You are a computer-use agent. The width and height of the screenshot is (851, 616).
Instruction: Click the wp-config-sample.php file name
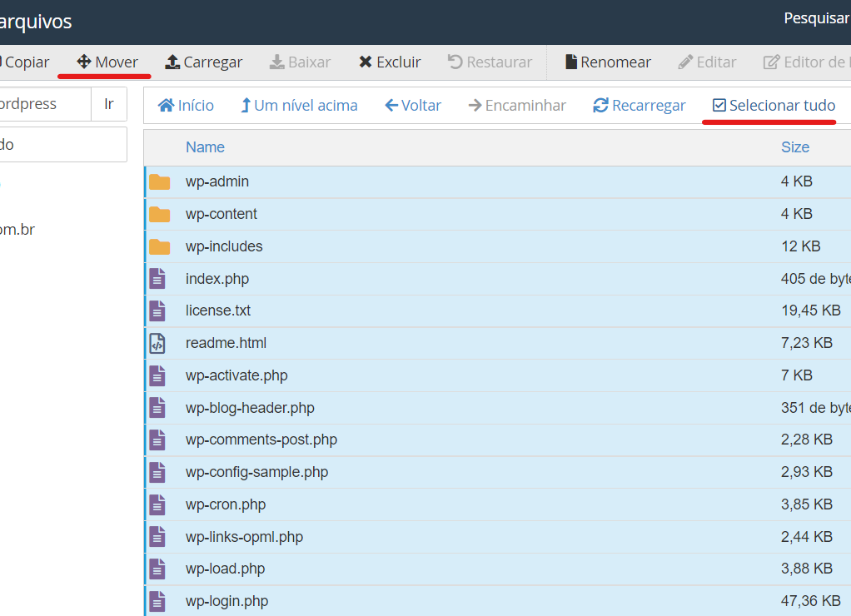coord(256,472)
